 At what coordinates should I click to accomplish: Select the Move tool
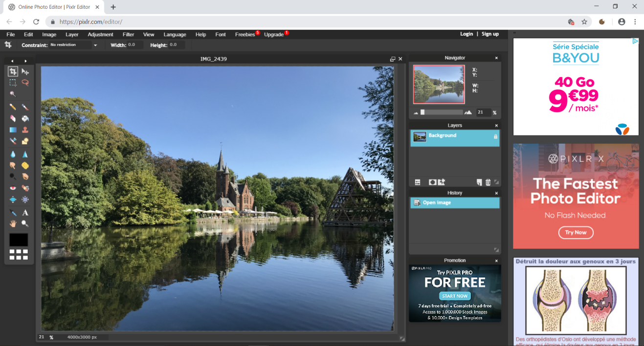25,72
